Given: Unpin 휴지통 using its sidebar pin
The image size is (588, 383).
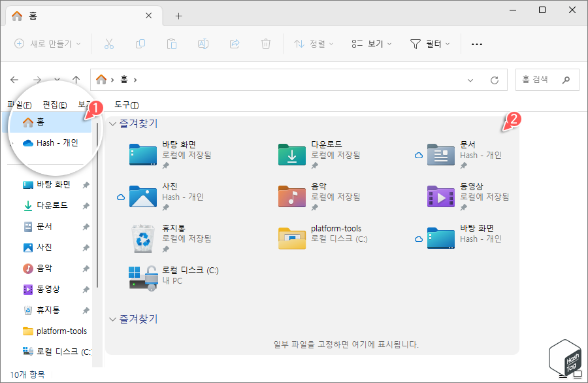Looking at the screenshot, I should [x=86, y=310].
